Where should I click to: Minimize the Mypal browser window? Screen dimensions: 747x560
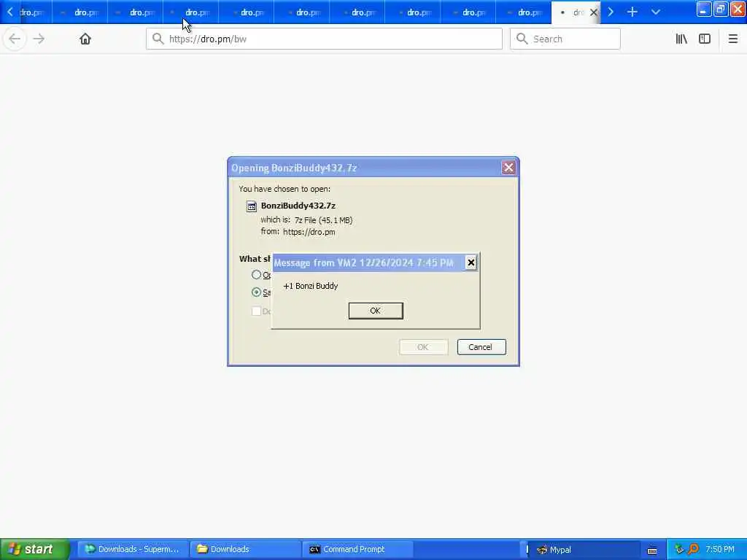703,9
